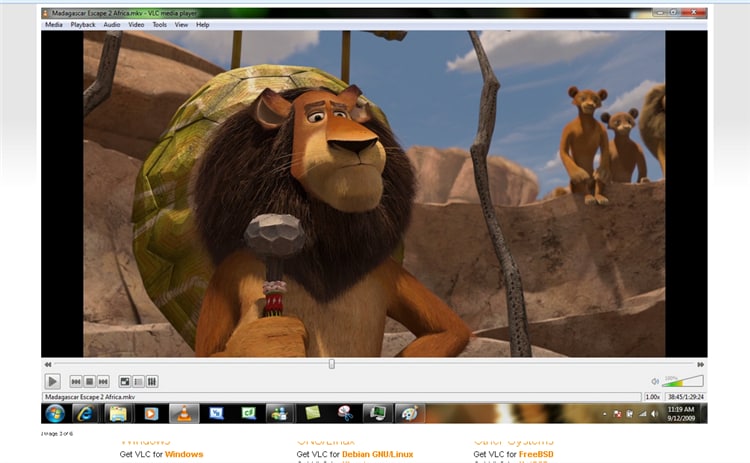Launch Internet Explorer from taskbar
The width and height of the screenshot is (750, 463).
click(85, 413)
